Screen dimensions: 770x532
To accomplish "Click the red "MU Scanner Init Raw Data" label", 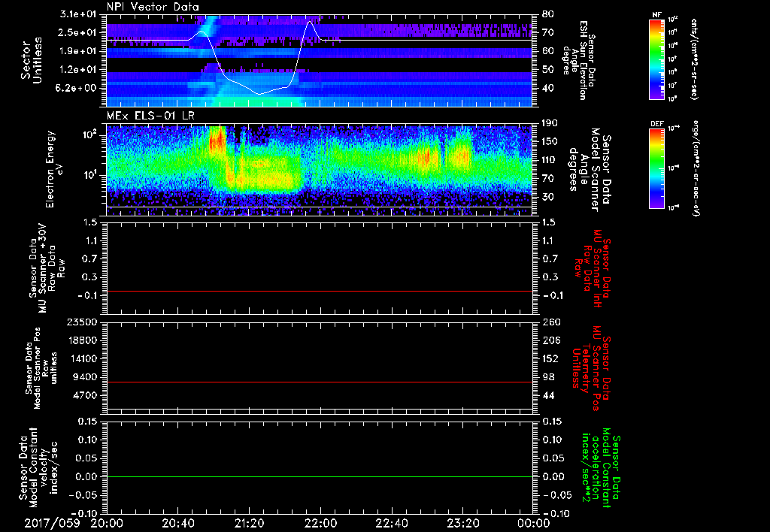I will (x=592, y=268).
